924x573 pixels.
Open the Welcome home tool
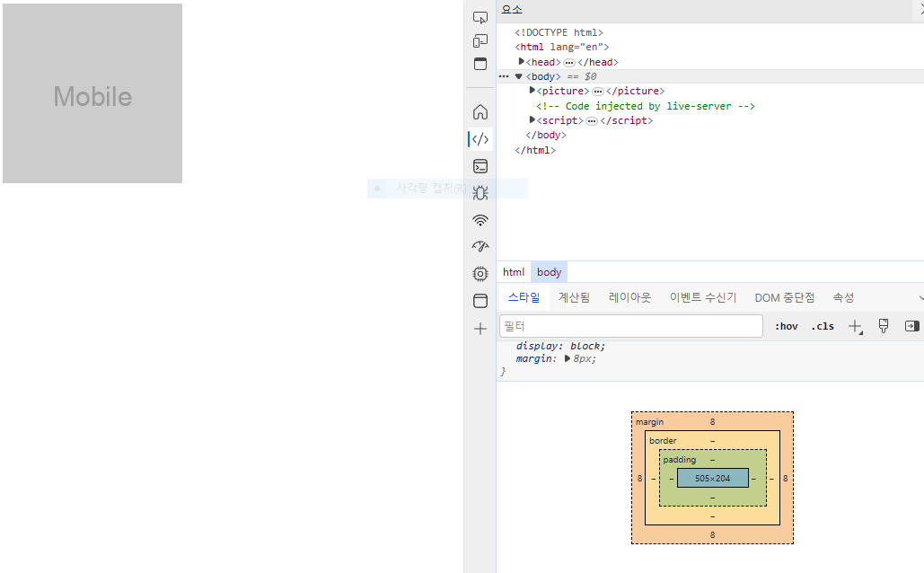[480, 112]
